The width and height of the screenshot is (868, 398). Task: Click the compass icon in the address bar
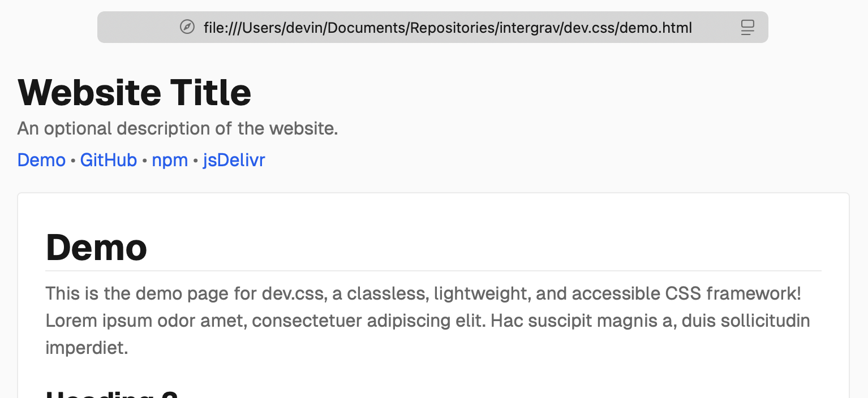pyautogui.click(x=187, y=27)
